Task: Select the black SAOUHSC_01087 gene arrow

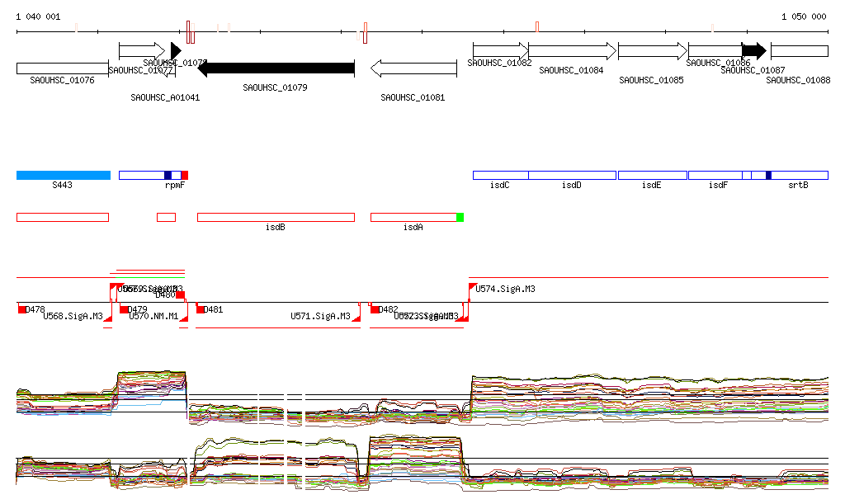Action: tap(754, 51)
